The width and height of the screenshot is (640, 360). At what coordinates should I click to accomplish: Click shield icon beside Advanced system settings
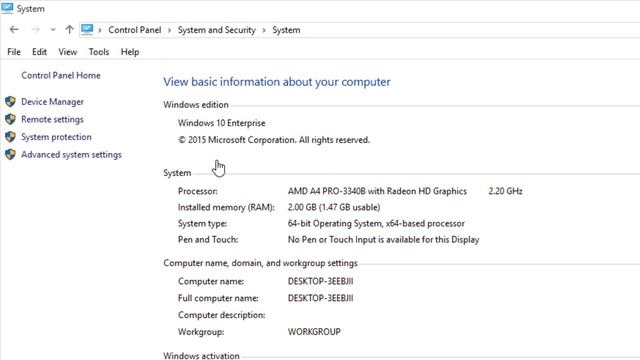point(10,154)
